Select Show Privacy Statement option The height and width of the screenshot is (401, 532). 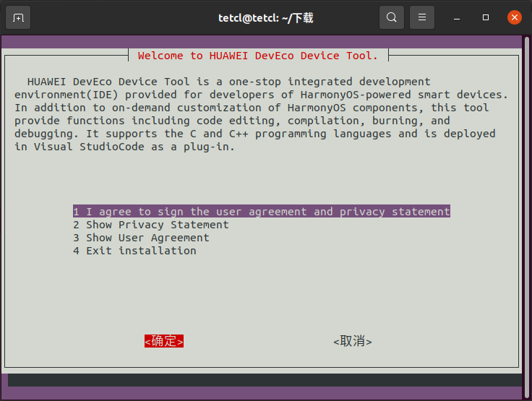[150, 225]
